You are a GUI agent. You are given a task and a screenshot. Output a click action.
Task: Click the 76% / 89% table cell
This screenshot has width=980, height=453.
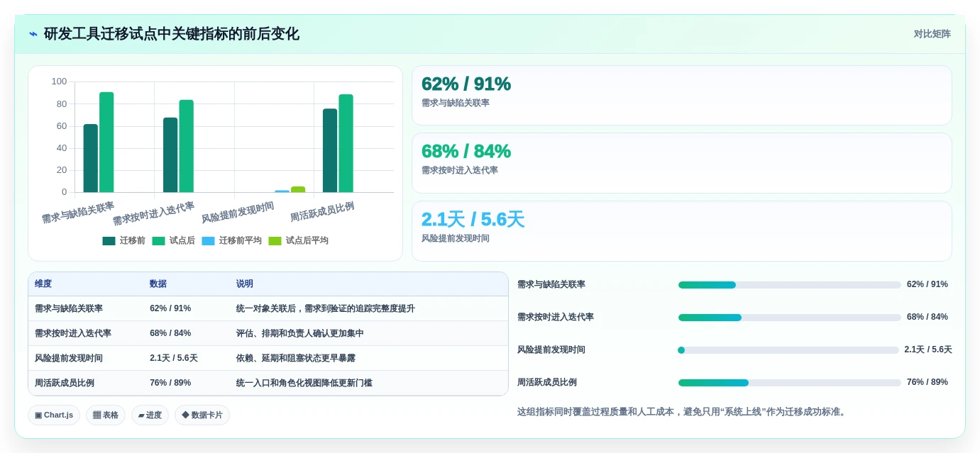tap(187, 383)
